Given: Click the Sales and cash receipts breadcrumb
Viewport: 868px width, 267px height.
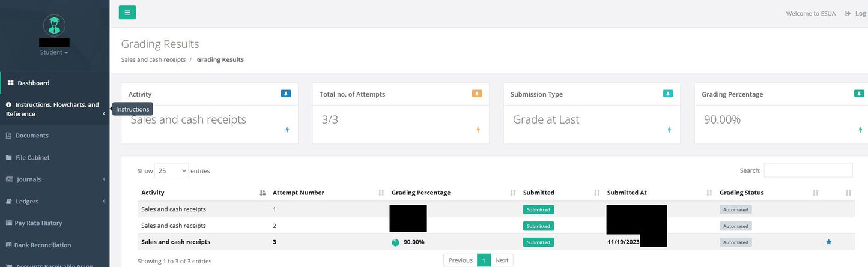Looking at the screenshot, I should click(153, 59).
